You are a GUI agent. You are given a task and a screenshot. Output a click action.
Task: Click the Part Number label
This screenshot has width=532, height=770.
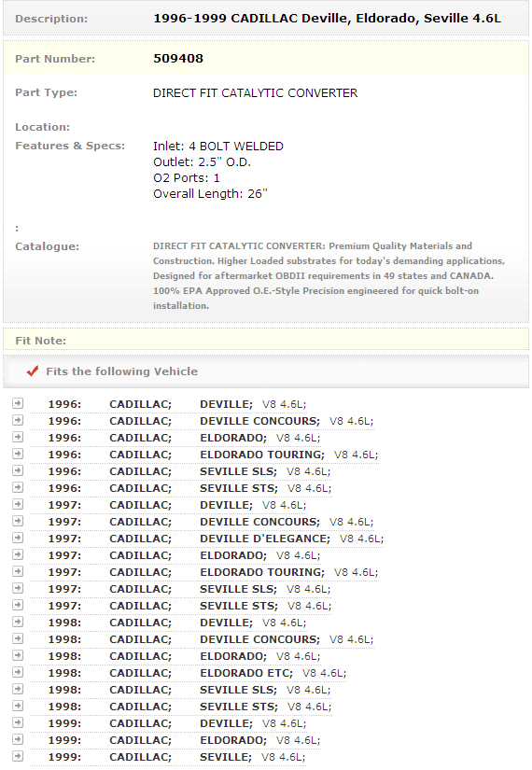click(55, 59)
